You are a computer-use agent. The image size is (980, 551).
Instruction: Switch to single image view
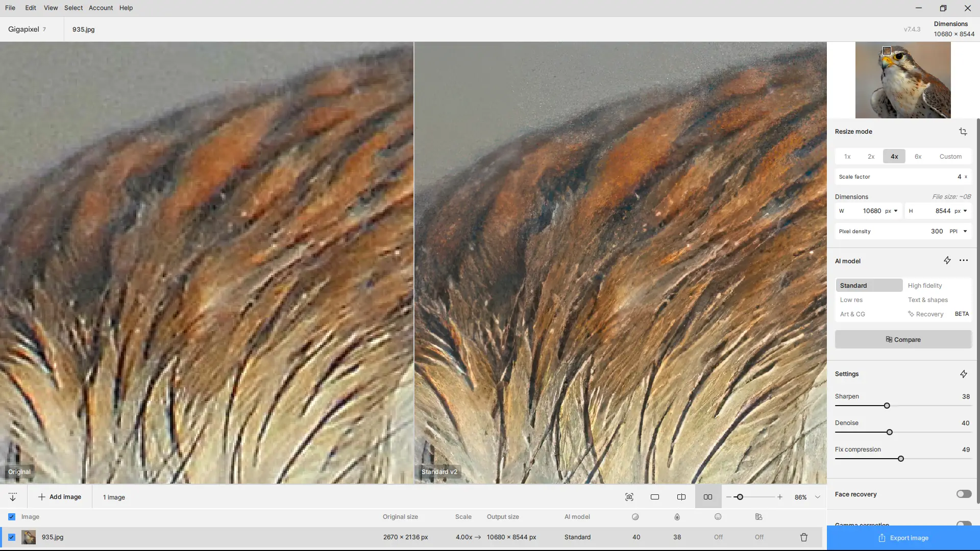click(654, 497)
